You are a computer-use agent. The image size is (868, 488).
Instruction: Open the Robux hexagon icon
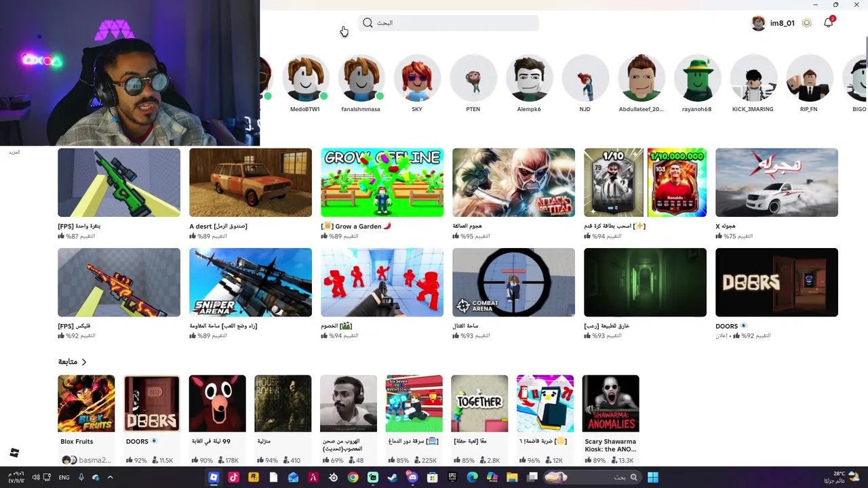[806, 23]
